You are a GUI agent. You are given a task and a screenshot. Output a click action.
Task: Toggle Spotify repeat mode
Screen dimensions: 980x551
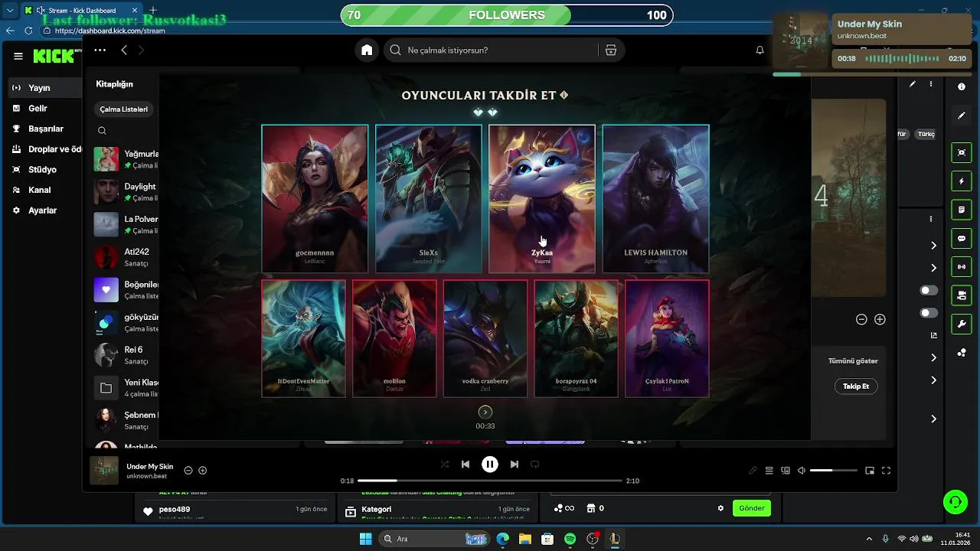tap(535, 464)
